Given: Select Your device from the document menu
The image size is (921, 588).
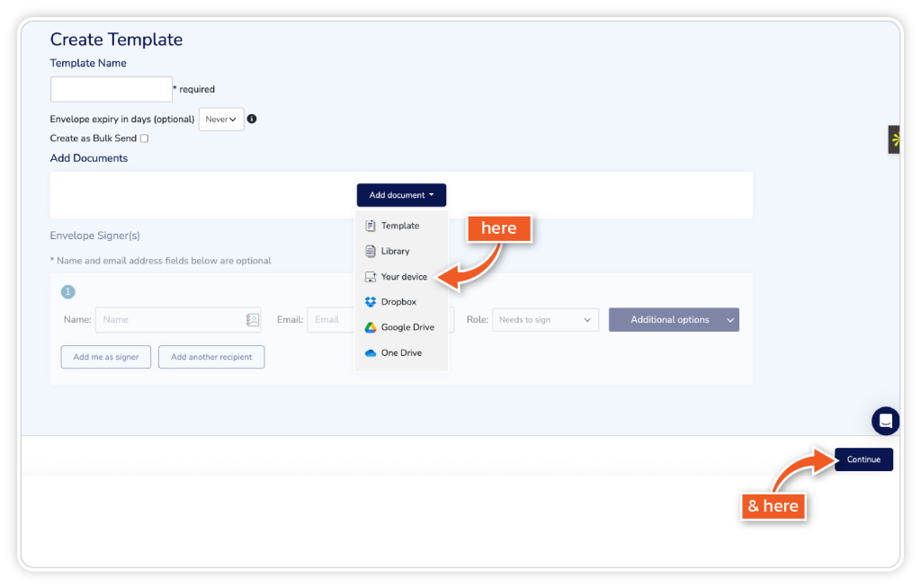Looking at the screenshot, I should [404, 277].
